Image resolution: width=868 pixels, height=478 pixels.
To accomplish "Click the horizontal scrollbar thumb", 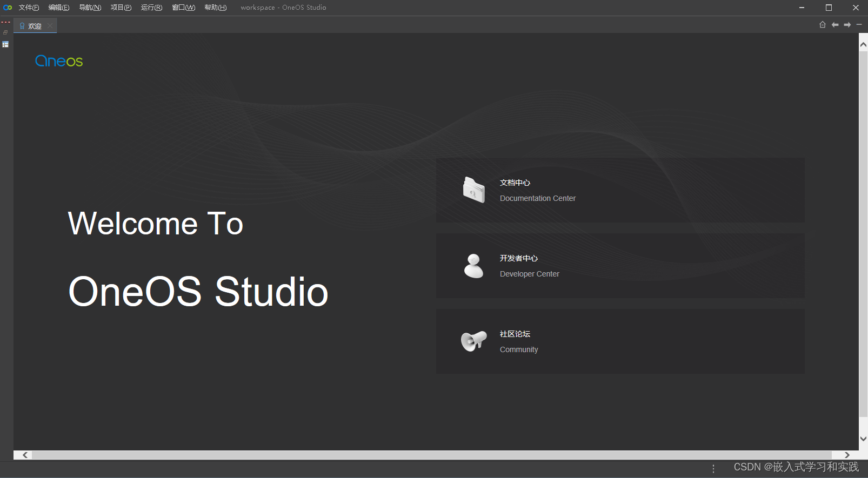I will coord(432,455).
